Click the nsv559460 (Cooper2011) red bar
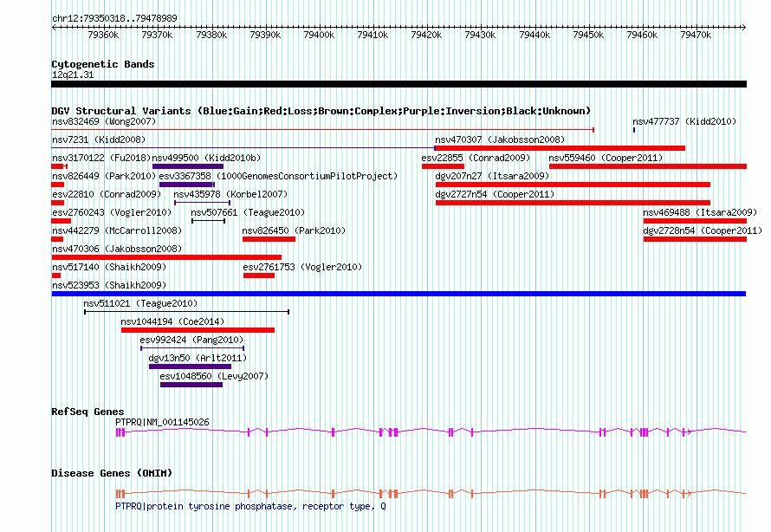 click(648, 166)
